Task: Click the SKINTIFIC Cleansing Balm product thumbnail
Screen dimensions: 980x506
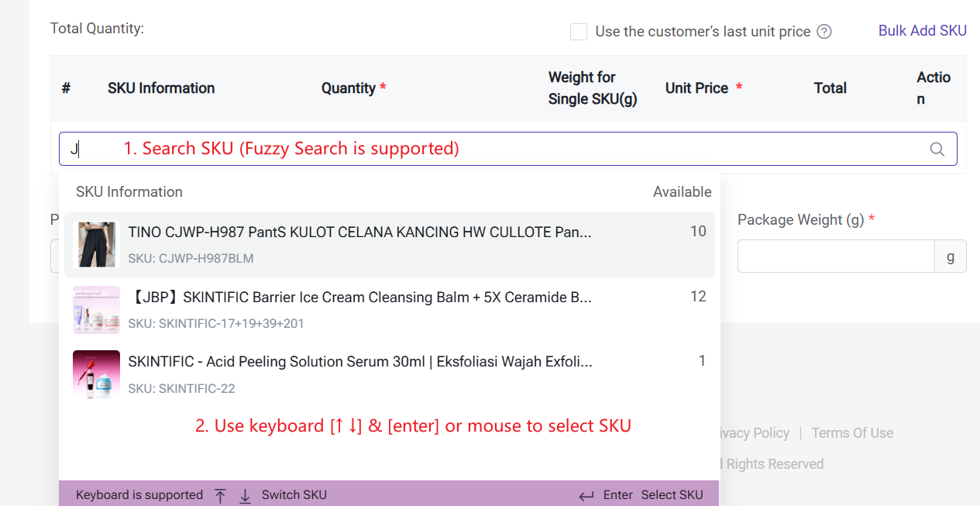Action: [x=97, y=310]
